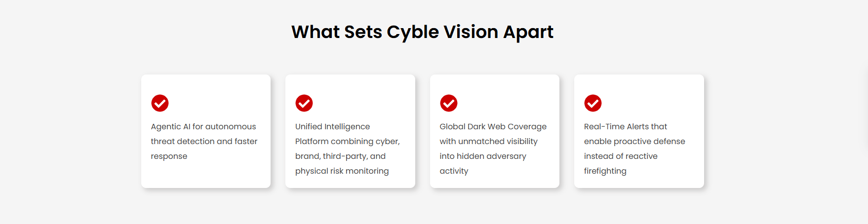Image resolution: width=868 pixels, height=224 pixels.
Task: Click the 'brand, third-party, and' line
Action: click(x=340, y=156)
